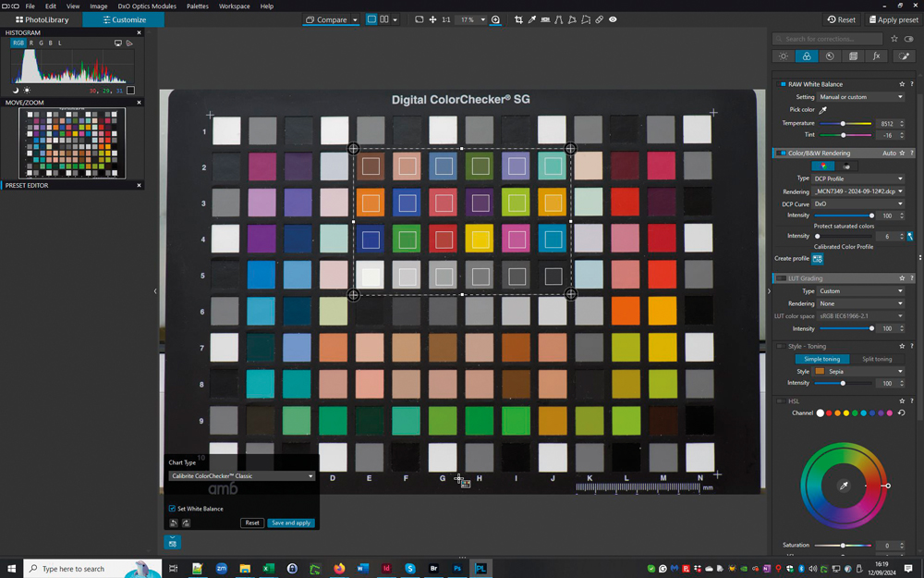Open the Repair bandage tool
Screen dimensions: 924x578
[600, 19]
